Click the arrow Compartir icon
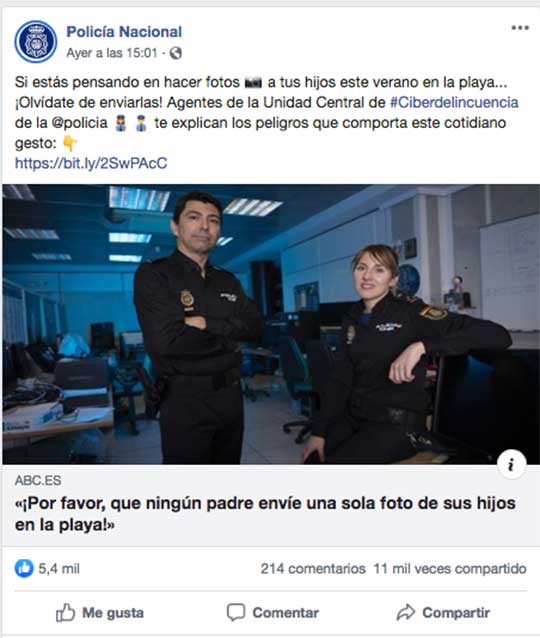The width and height of the screenshot is (540, 638). click(406, 612)
